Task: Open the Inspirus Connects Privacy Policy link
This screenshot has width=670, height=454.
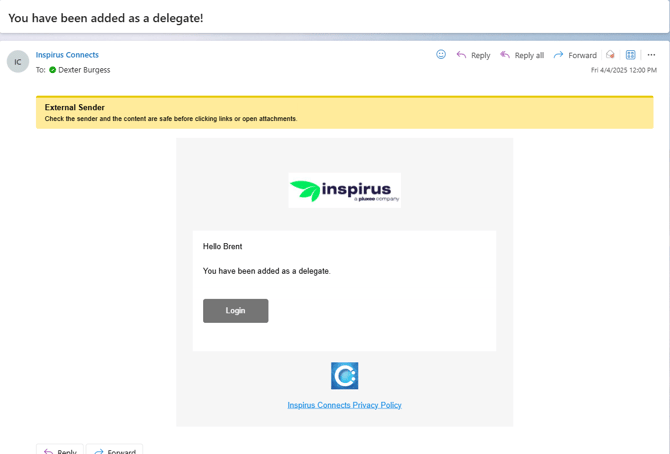Action: (x=344, y=405)
